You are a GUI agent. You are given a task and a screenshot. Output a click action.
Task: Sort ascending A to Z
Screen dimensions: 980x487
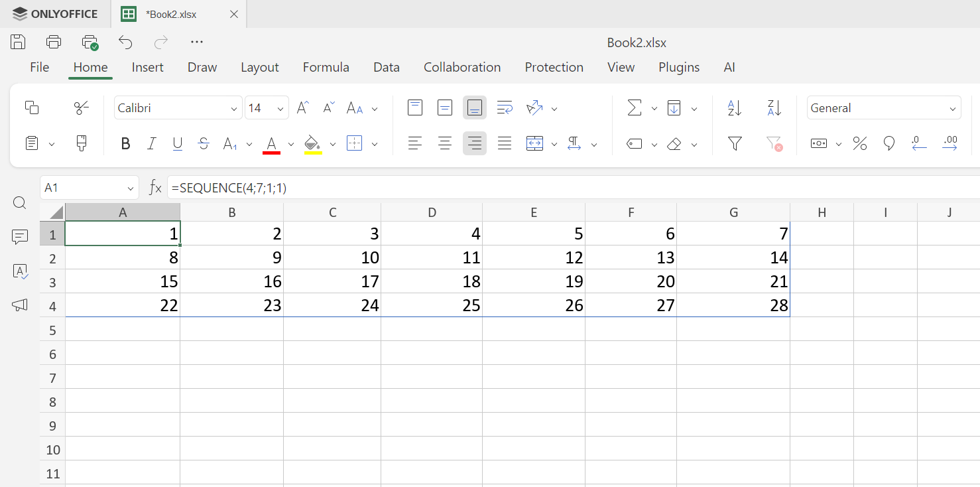tap(735, 108)
